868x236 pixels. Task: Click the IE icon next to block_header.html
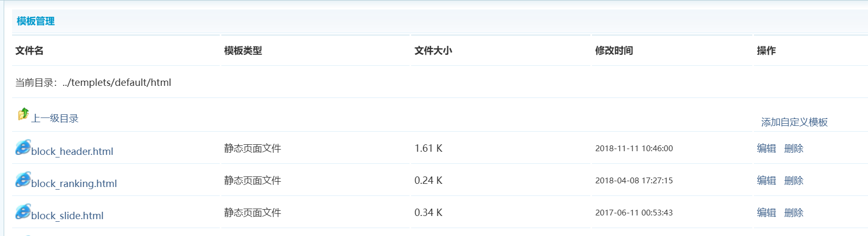pos(23,147)
